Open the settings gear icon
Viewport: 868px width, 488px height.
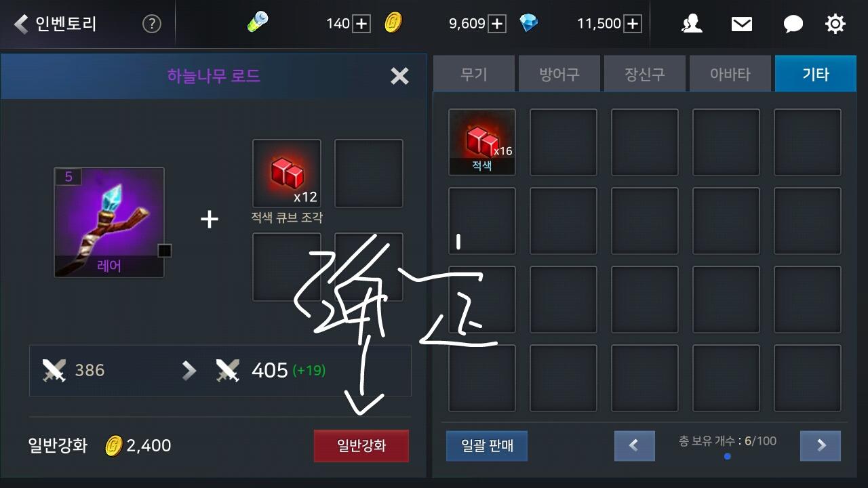[x=835, y=24]
